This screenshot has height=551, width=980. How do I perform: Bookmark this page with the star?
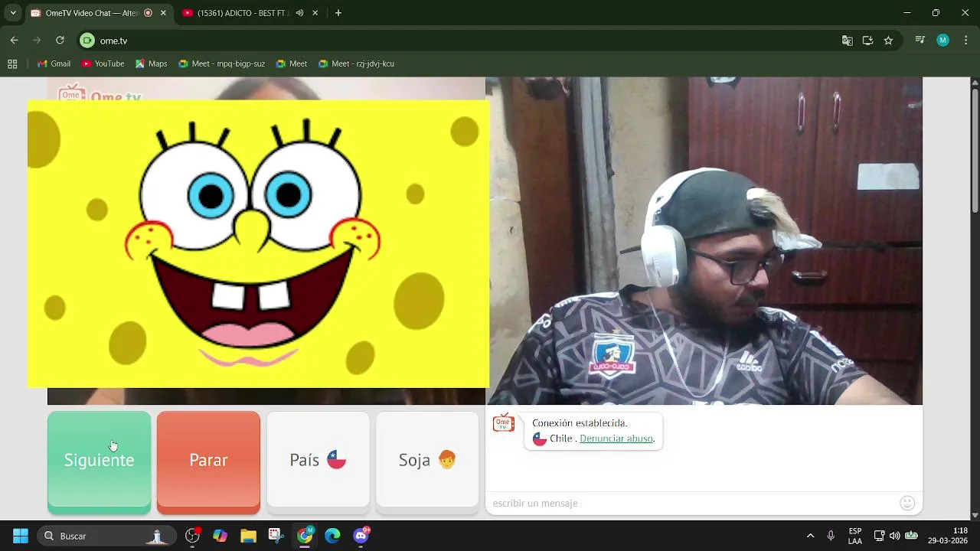coord(888,41)
